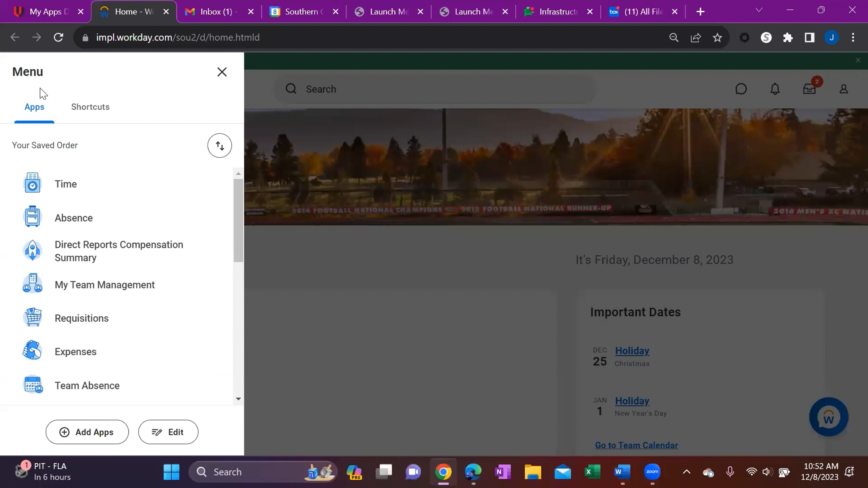Image resolution: width=868 pixels, height=488 pixels.
Task: Open the Team Absence calendar icon
Action: (x=33, y=385)
